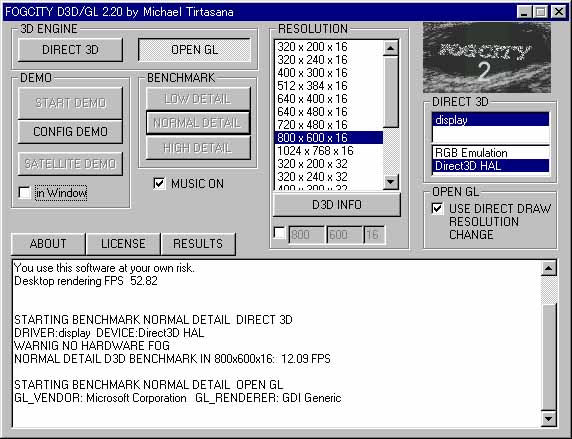This screenshot has width=572, height=439.
Task: Close the FOGCITY window
Action: pyautogui.click(x=558, y=12)
